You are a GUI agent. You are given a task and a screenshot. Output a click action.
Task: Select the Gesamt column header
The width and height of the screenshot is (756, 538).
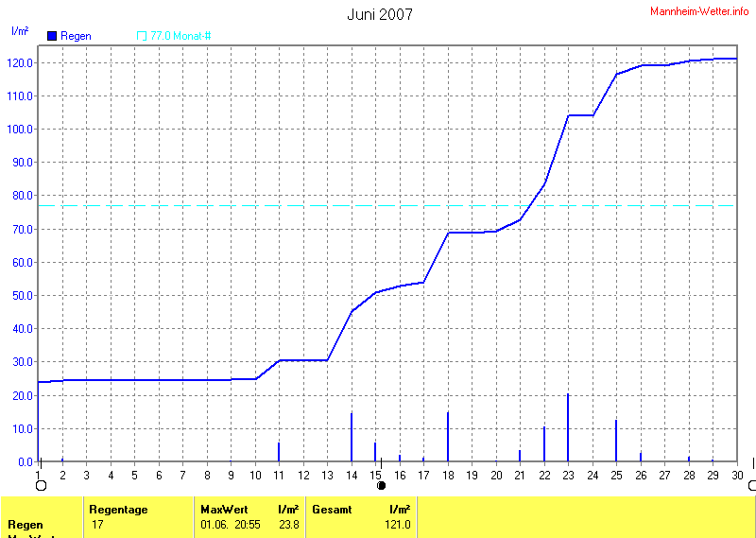[332, 510]
